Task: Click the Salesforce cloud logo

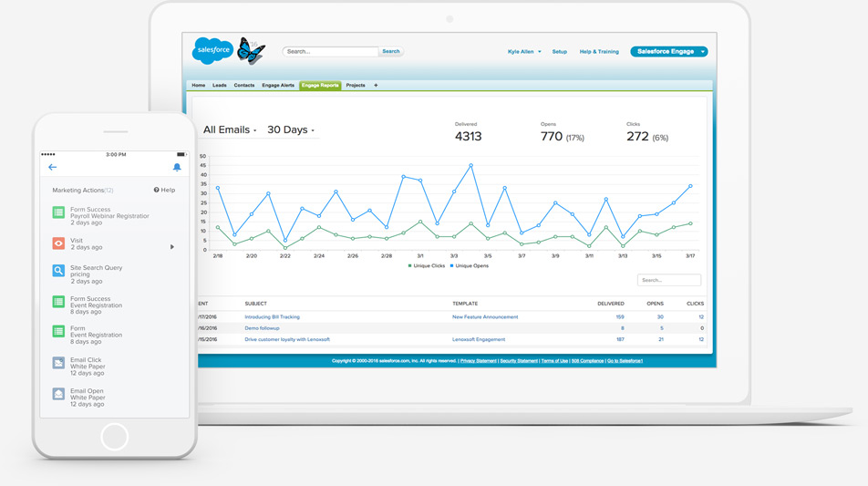Action: (x=212, y=51)
